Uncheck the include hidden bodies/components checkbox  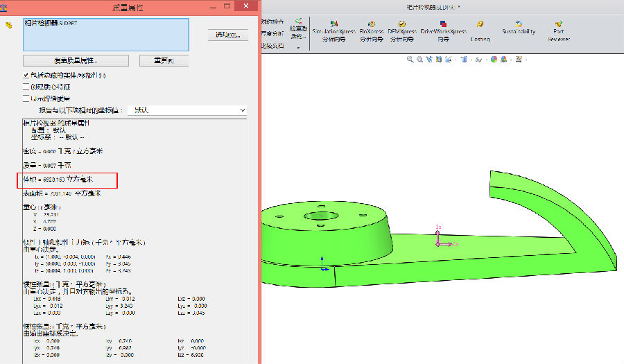26,75
